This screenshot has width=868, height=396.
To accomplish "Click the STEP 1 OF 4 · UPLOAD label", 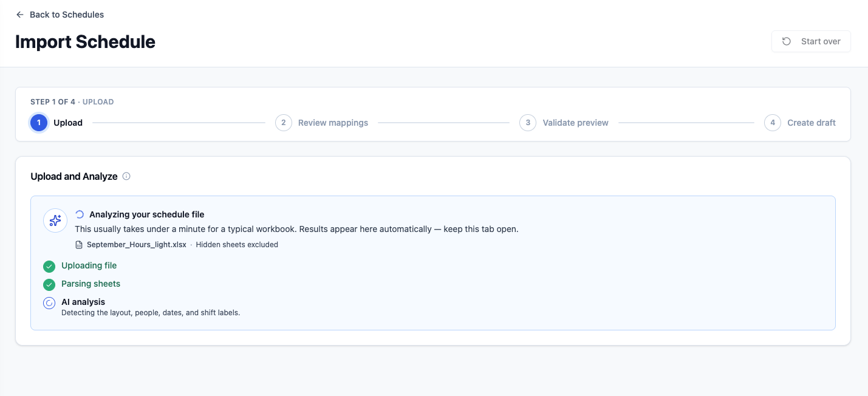I will [72, 102].
